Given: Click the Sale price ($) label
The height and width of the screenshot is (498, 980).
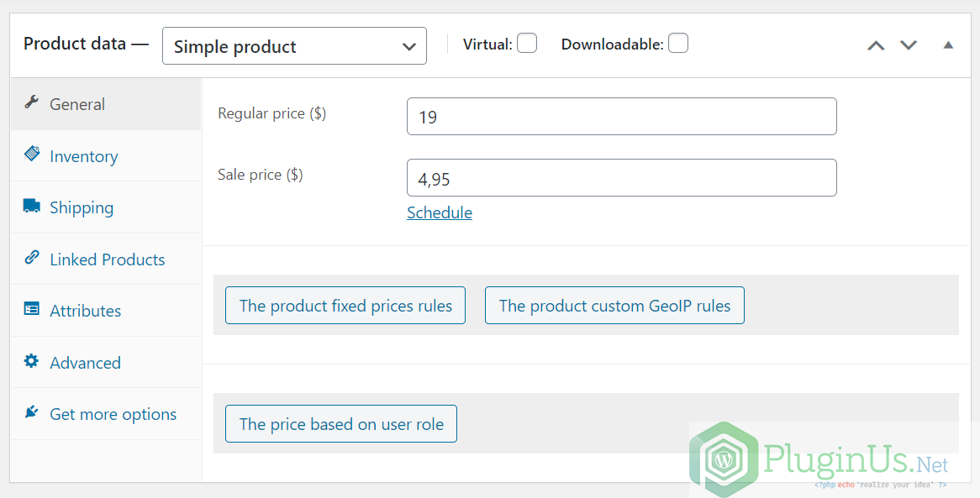Looking at the screenshot, I should (260, 175).
